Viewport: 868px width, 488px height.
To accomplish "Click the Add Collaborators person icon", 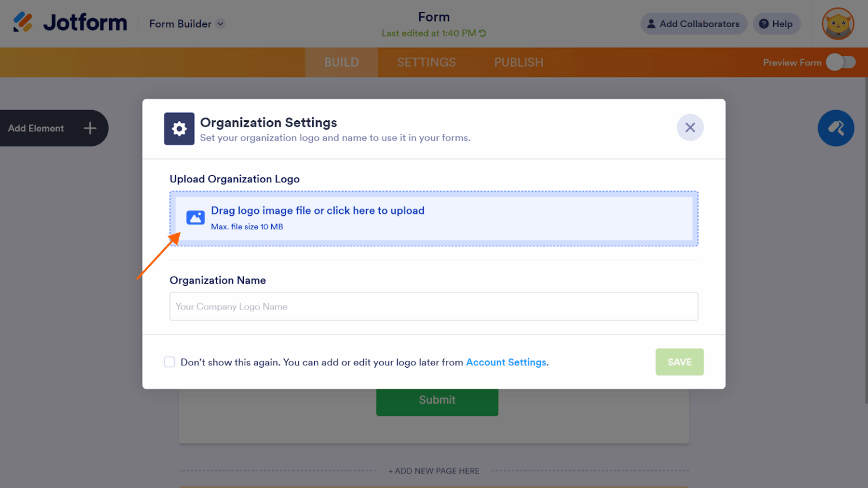I will [x=651, y=24].
